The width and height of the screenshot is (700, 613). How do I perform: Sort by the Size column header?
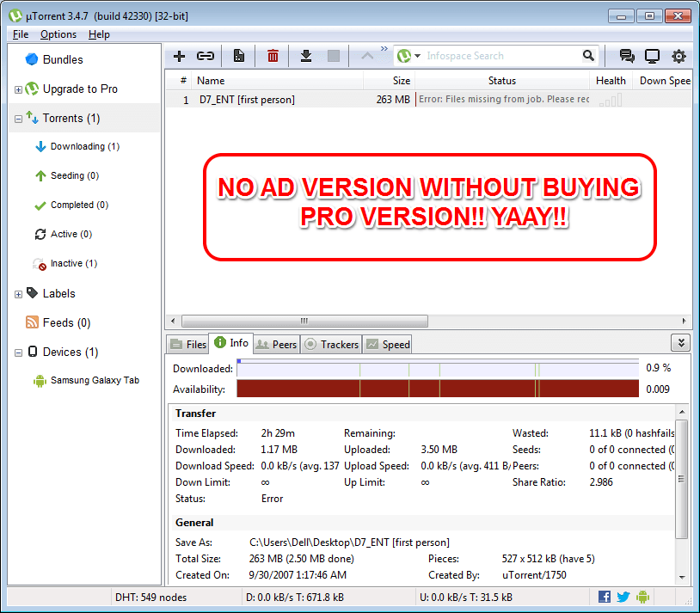(390, 81)
